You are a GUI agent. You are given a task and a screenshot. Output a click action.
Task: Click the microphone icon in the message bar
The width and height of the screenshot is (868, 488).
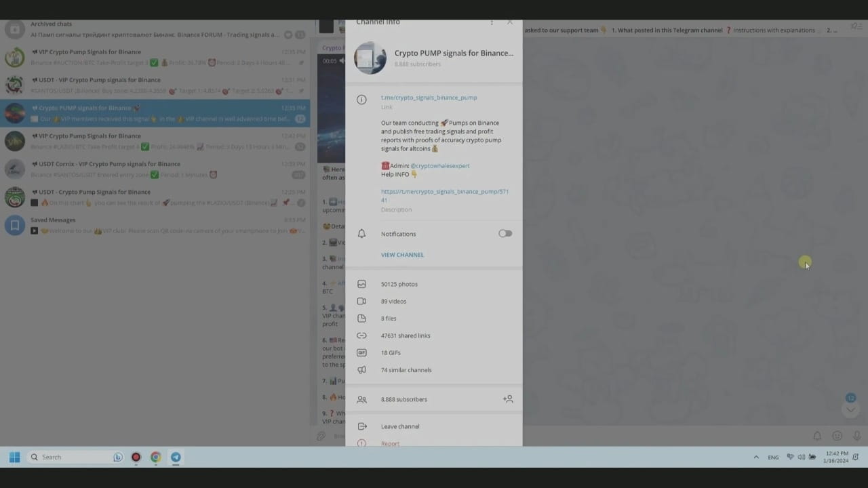857,436
